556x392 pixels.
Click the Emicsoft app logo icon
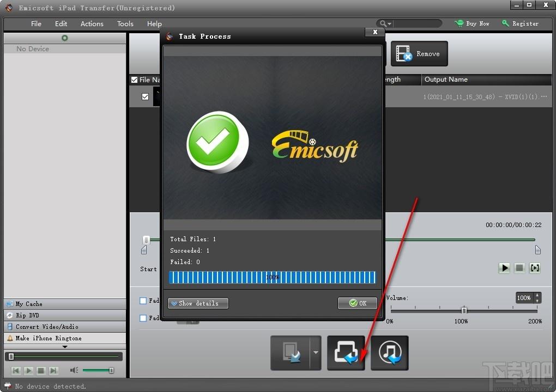point(9,8)
